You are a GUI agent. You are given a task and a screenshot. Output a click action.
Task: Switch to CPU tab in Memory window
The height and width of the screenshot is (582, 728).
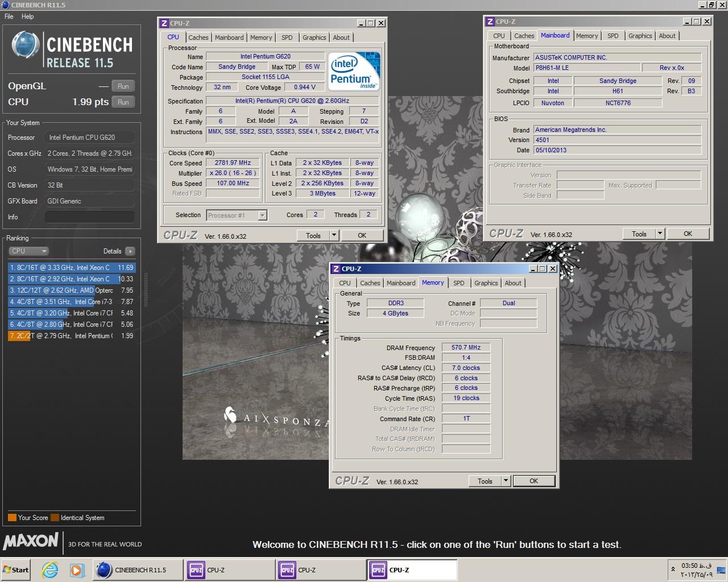click(345, 283)
